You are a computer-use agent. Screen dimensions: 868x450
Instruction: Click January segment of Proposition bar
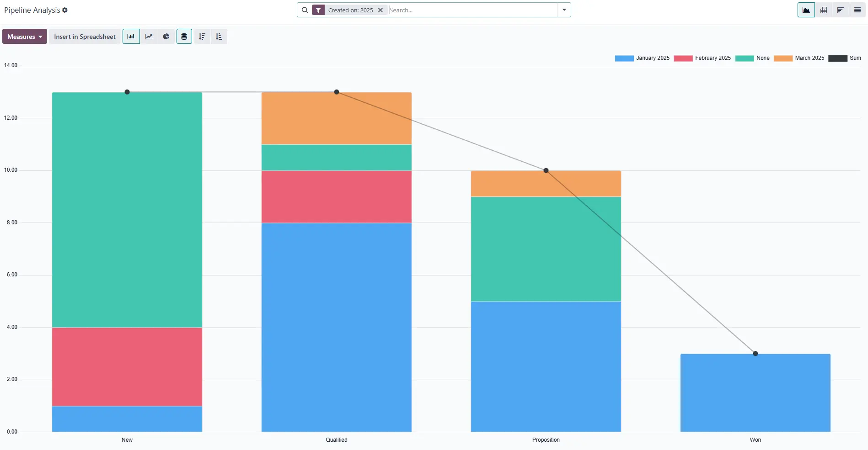(x=546, y=366)
